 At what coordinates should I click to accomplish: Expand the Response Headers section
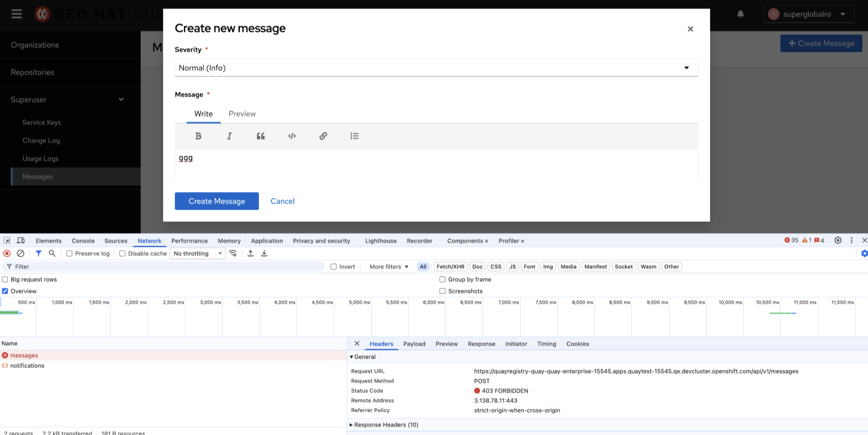click(386, 425)
